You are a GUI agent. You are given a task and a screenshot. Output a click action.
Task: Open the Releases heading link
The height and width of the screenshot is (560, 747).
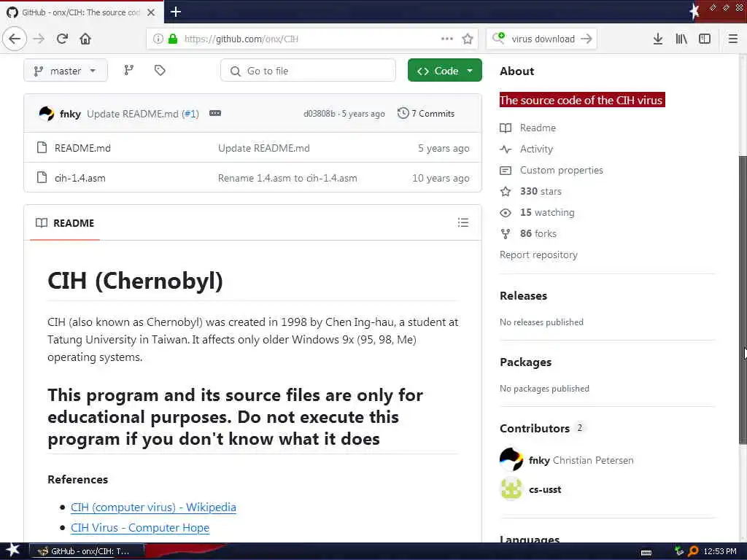pos(523,296)
